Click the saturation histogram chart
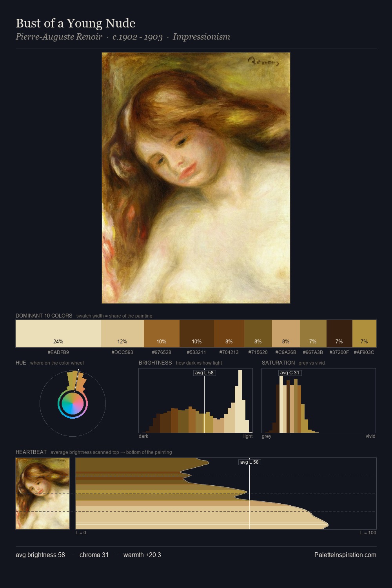The width and height of the screenshot is (392, 588). click(319, 401)
